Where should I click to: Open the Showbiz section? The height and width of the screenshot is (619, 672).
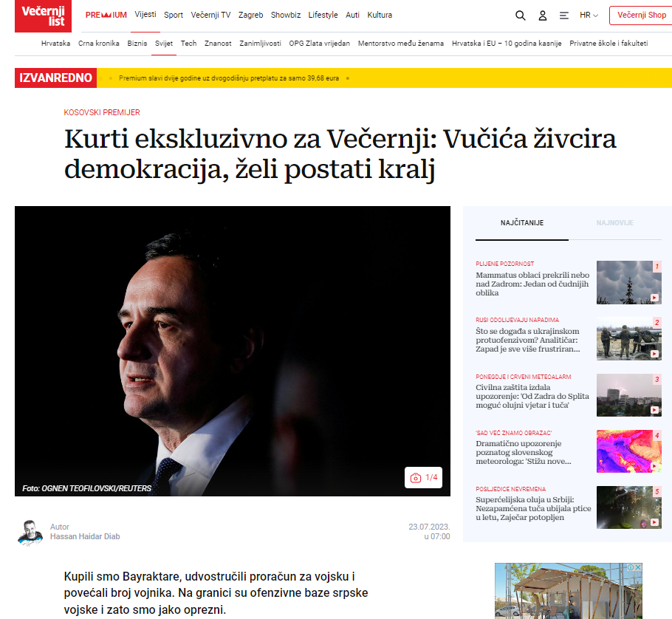pyautogui.click(x=286, y=15)
